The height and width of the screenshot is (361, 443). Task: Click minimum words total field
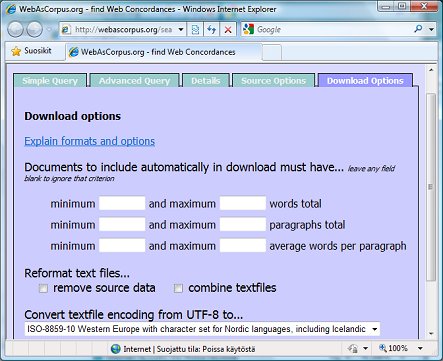click(122, 203)
